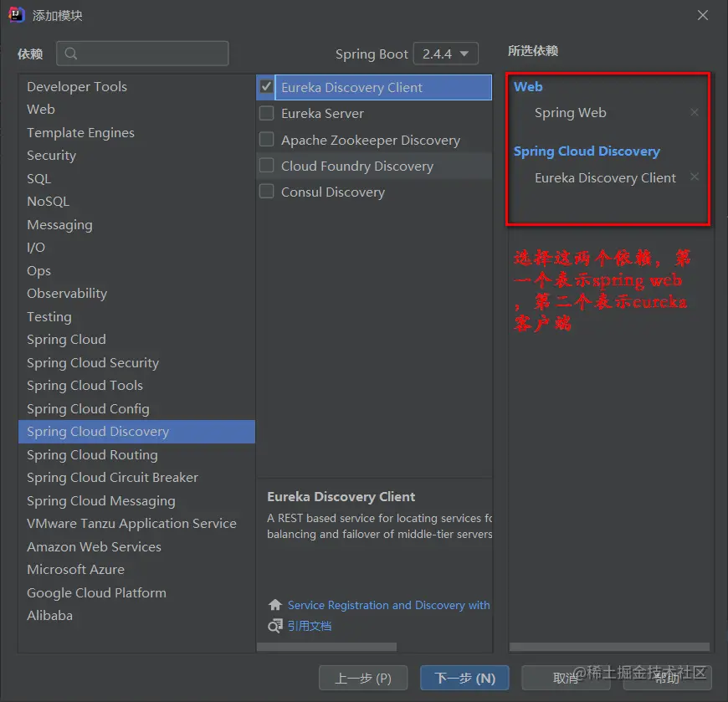The width and height of the screenshot is (728, 702).
Task: Focus the dependency search input field
Action: (x=142, y=54)
